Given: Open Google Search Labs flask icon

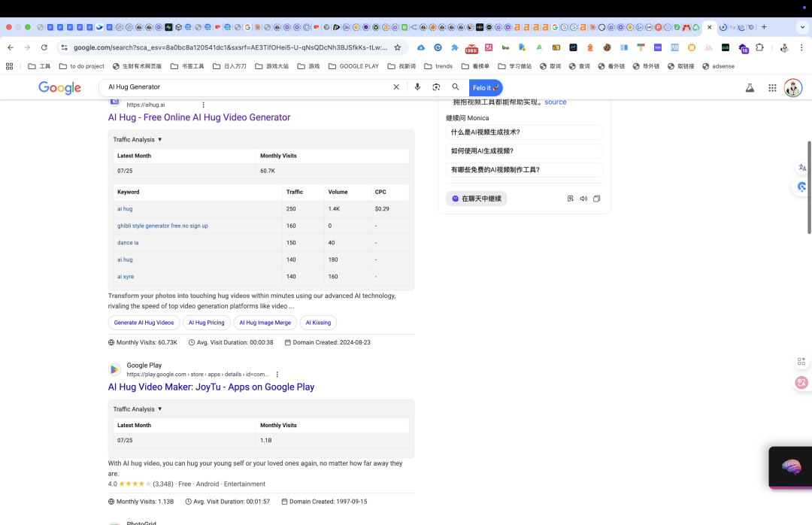Looking at the screenshot, I should point(750,88).
